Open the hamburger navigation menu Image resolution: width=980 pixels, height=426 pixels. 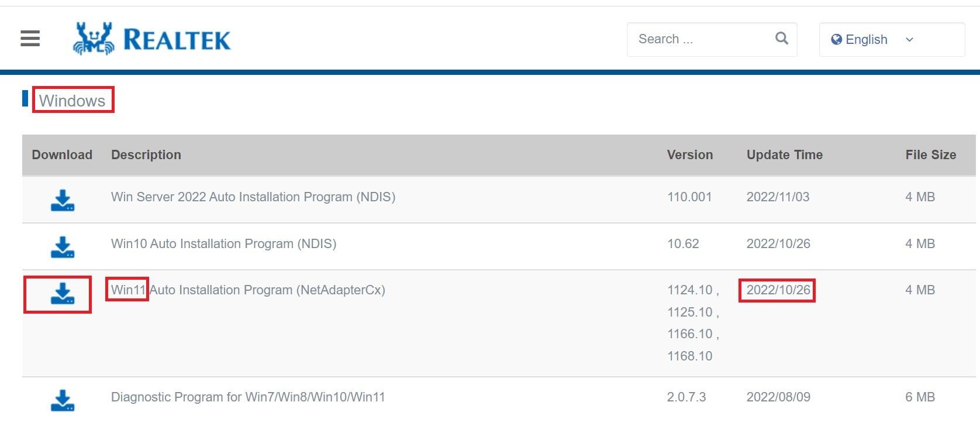tap(30, 39)
